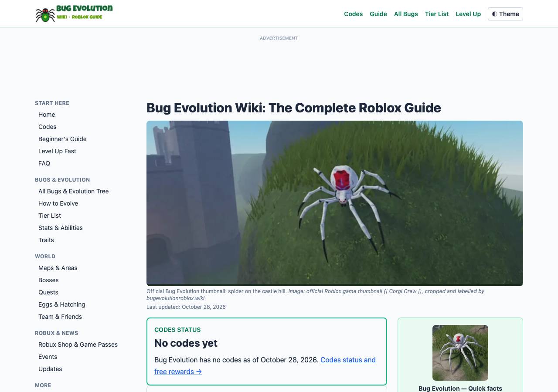Go to Level Up Fast page
Image resolution: width=558 pixels, height=392 pixels.
tap(57, 151)
